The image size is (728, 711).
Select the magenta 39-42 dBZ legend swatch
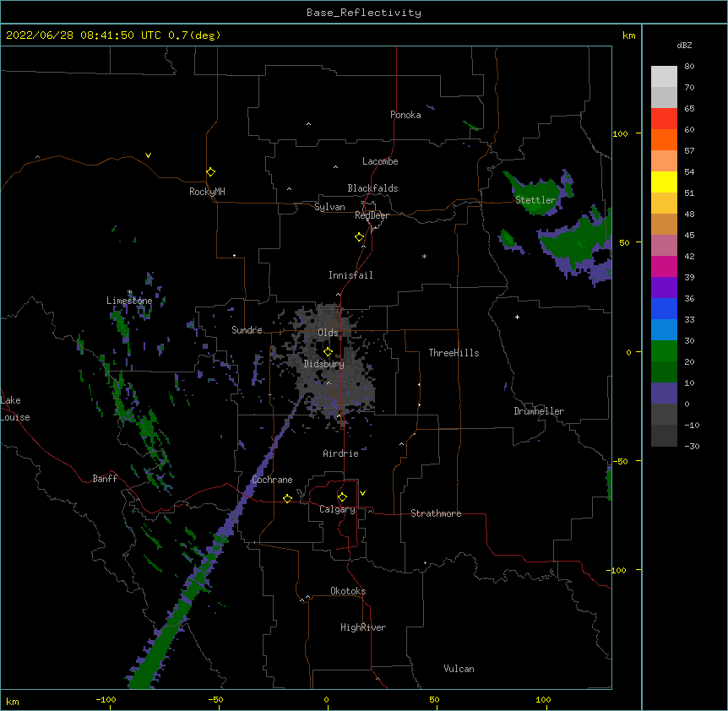664,266
